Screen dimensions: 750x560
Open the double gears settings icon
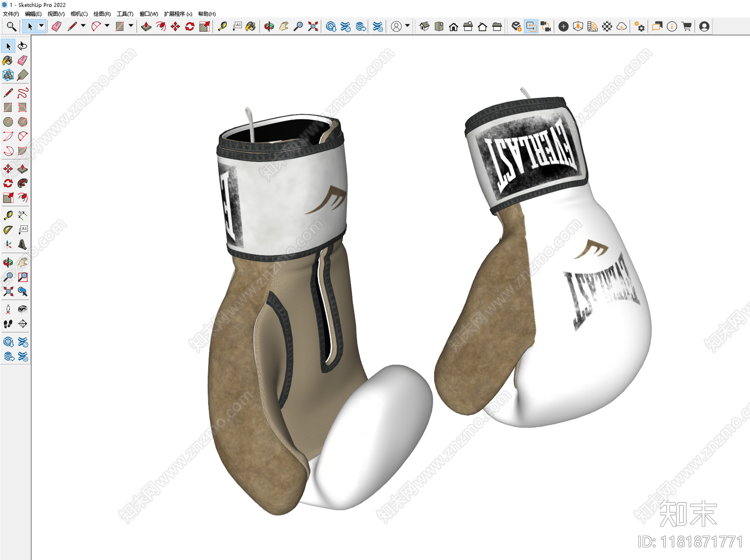(639, 27)
